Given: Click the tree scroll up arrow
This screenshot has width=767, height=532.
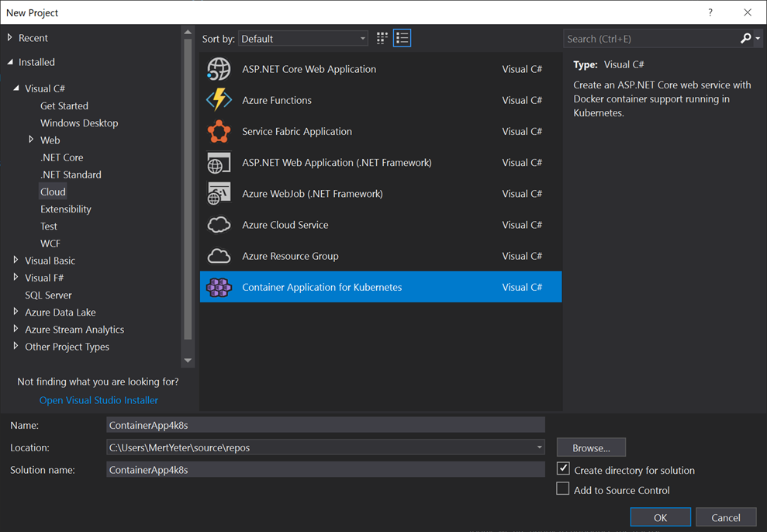Looking at the screenshot, I should pos(188,32).
